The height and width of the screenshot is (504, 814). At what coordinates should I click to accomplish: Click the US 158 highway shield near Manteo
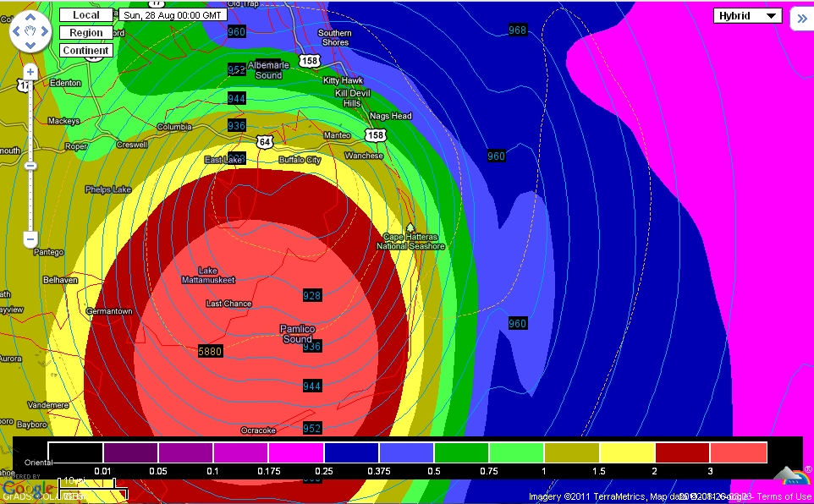click(x=376, y=135)
